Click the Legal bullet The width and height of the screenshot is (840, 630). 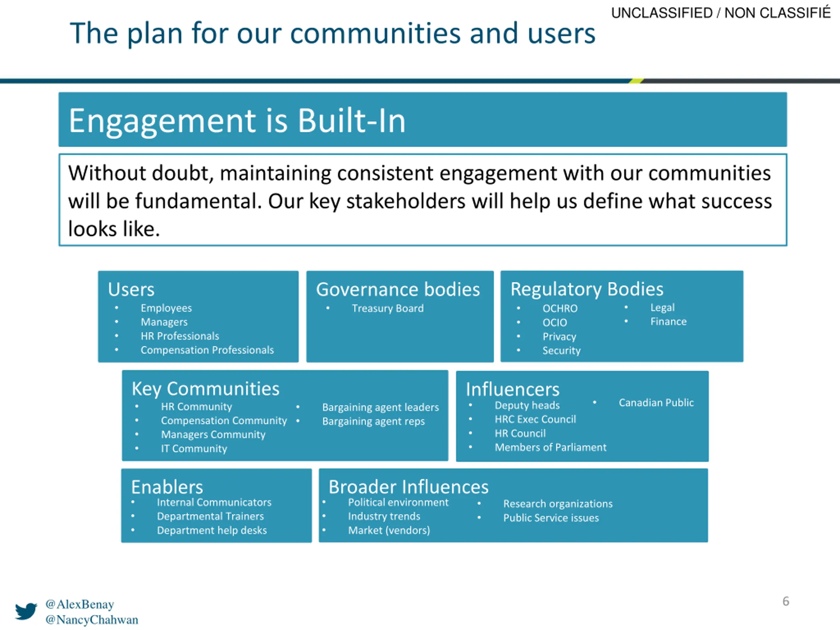[x=663, y=307]
